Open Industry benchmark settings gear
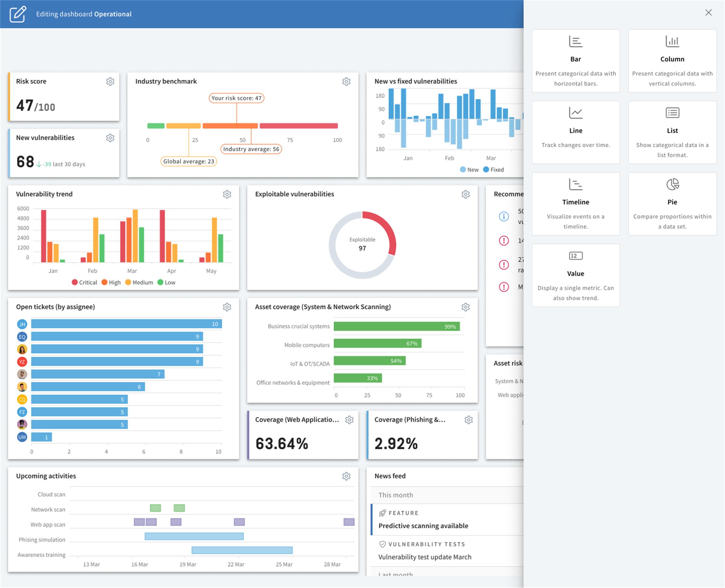Screen dimensions: 725x588 346,82
